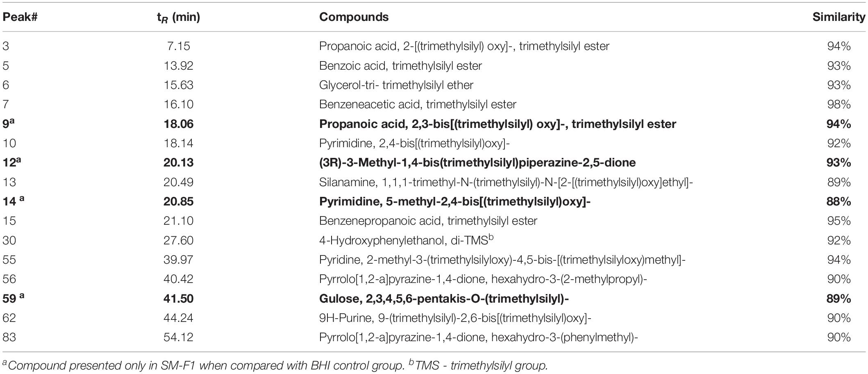Select the Benzoic acid, trimethylsilyl ester entry

coord(400,66)
